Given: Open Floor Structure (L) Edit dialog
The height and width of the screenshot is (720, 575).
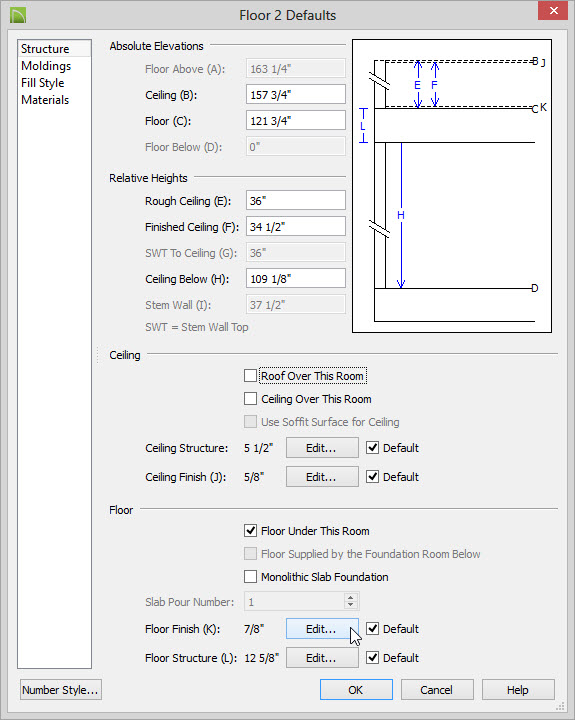Looking at the screenshot, I should (322, 658).
